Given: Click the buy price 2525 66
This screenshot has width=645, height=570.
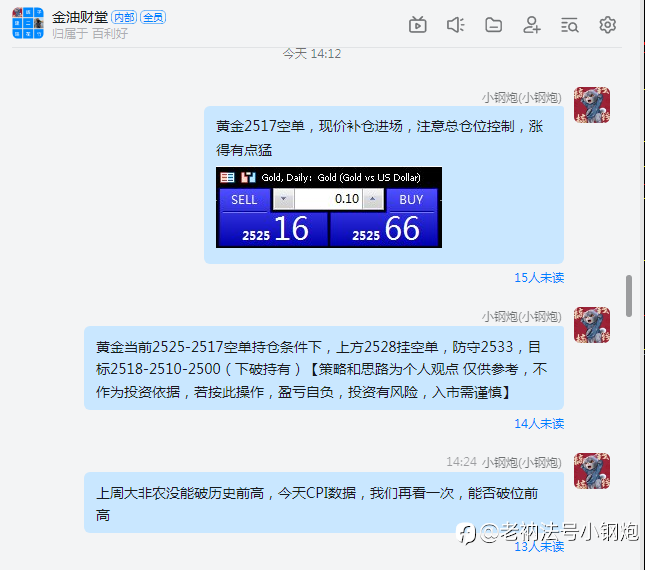Looking at the screenshot, I should coord(384,229).
